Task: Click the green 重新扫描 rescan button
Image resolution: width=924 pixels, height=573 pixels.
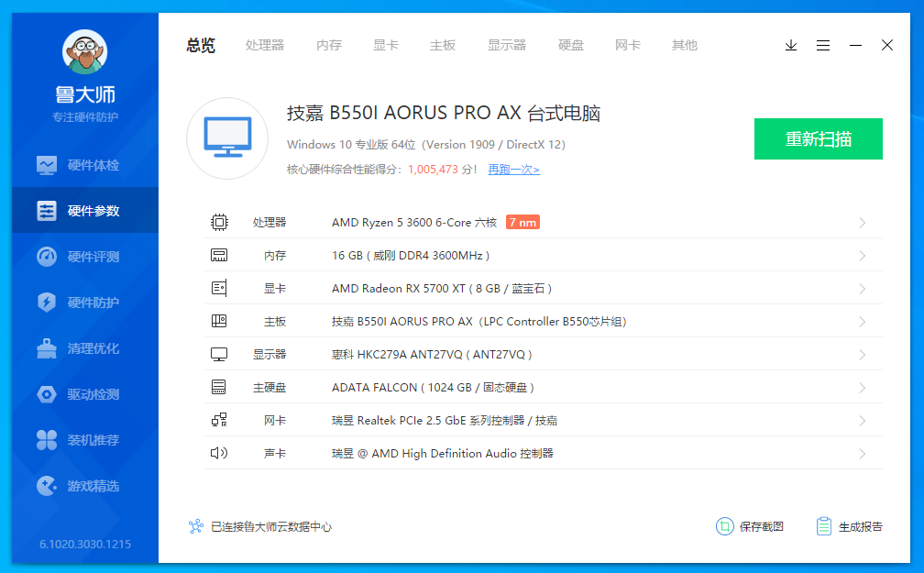Action: coord(818,139)
